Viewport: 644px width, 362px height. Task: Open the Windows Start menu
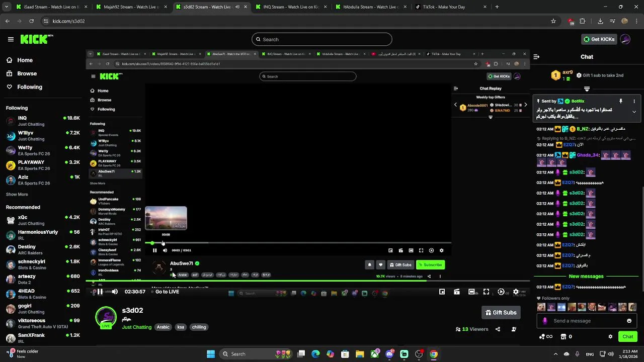(211, 354)
